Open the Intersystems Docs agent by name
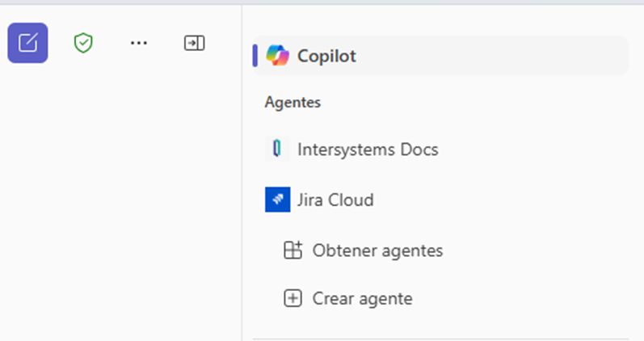Viewport: 644px width, 341px height. pyautogui.click(x=368, y=149)
